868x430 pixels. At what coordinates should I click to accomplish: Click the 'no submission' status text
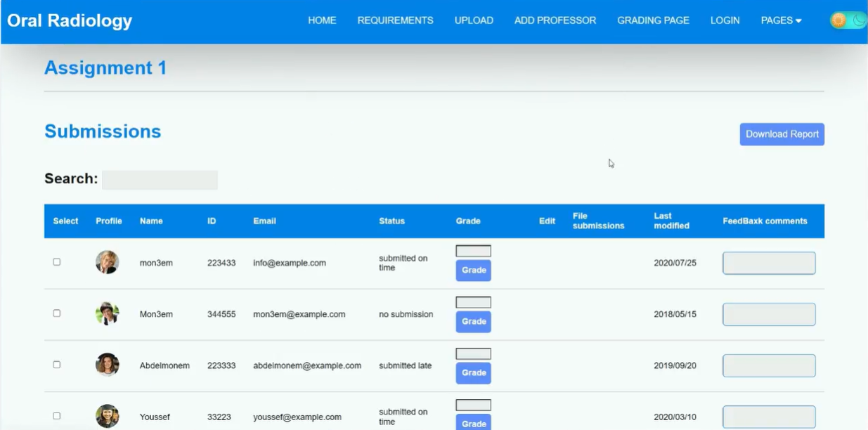[x=406, y=314]
